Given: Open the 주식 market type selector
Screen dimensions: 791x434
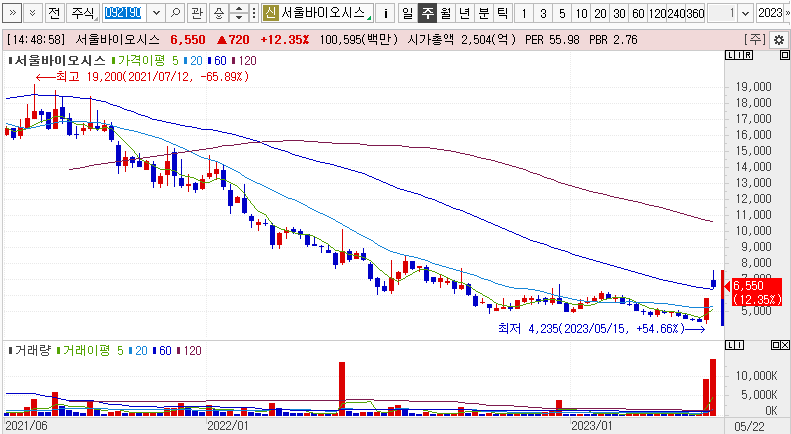Looking at the screenshot, I should tap(83, 13).
